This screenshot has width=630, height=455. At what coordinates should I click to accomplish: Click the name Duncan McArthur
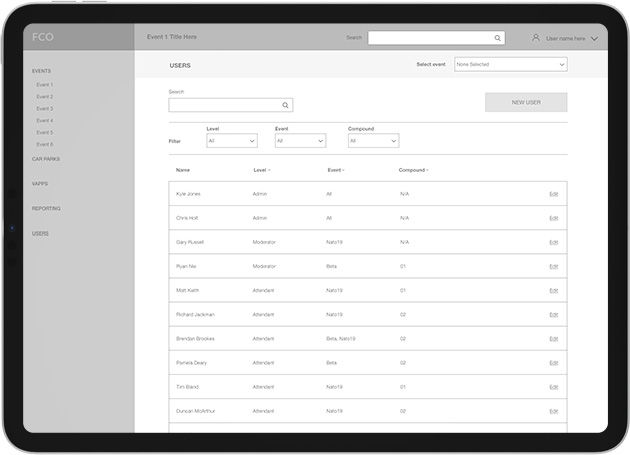pos(195,411)
